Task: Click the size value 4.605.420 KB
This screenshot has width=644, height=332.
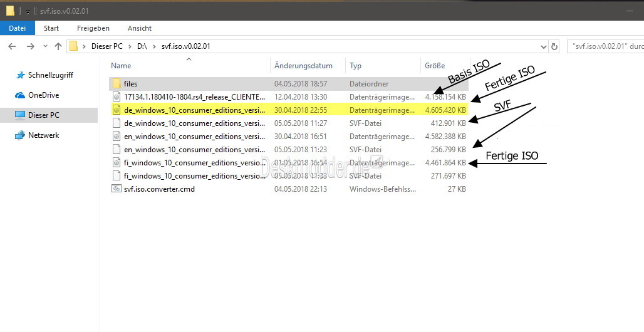Action: (445, 110)
